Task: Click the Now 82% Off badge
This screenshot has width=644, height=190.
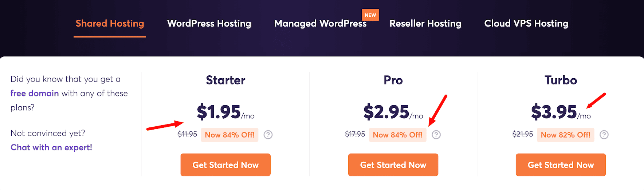Action: 565,135
